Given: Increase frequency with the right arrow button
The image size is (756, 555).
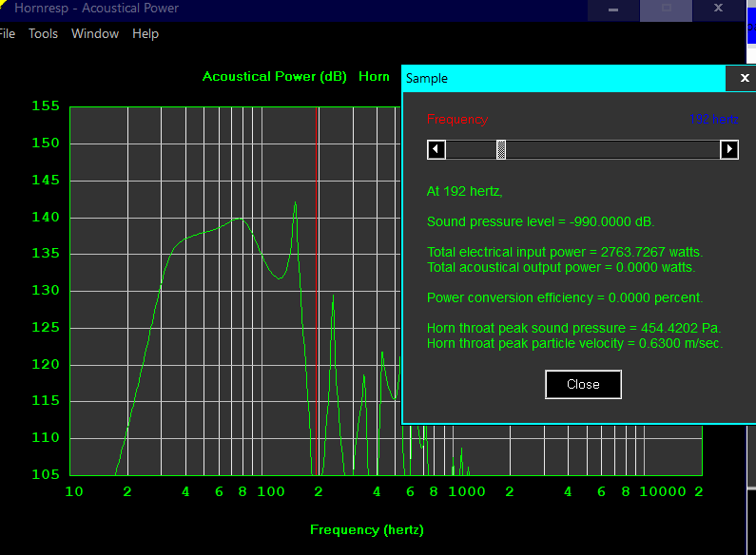Looking at the screenshot, I should pos(729,149).
